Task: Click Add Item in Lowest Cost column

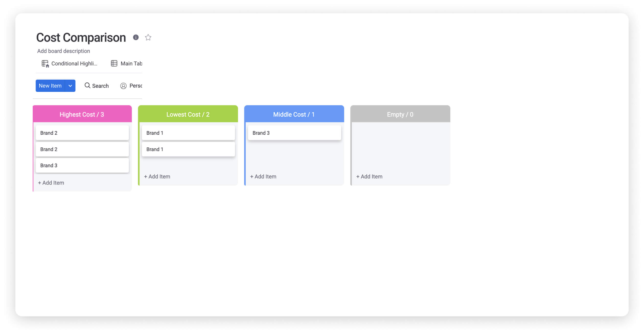Action: coord(157,176)
